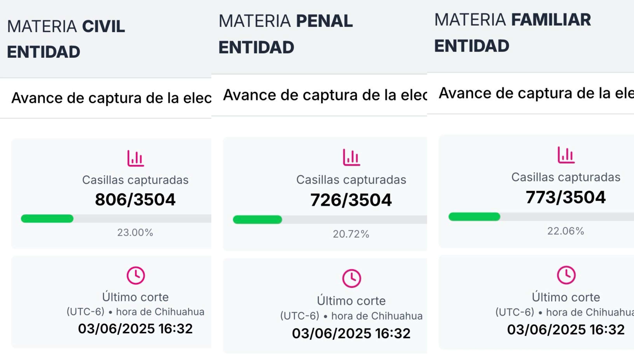Click the 20.72% progress percentage
This screenshot has height=364, width=634.
351,234
